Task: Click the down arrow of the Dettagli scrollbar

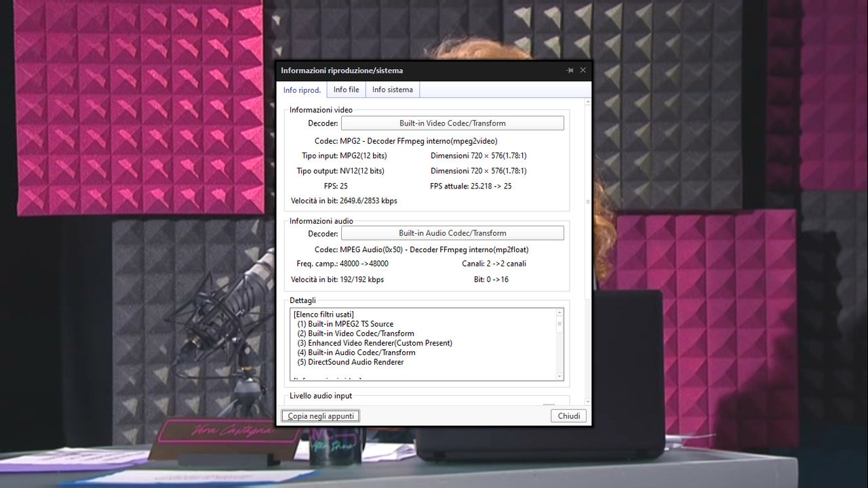Action: point(559,375)
